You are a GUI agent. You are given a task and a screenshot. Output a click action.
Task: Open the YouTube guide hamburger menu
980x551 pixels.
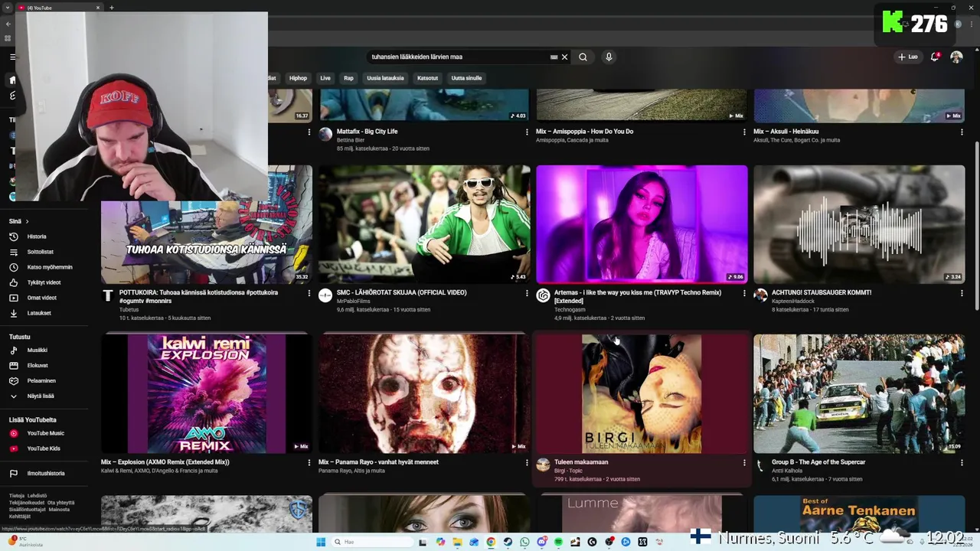[x=12, y=57]
